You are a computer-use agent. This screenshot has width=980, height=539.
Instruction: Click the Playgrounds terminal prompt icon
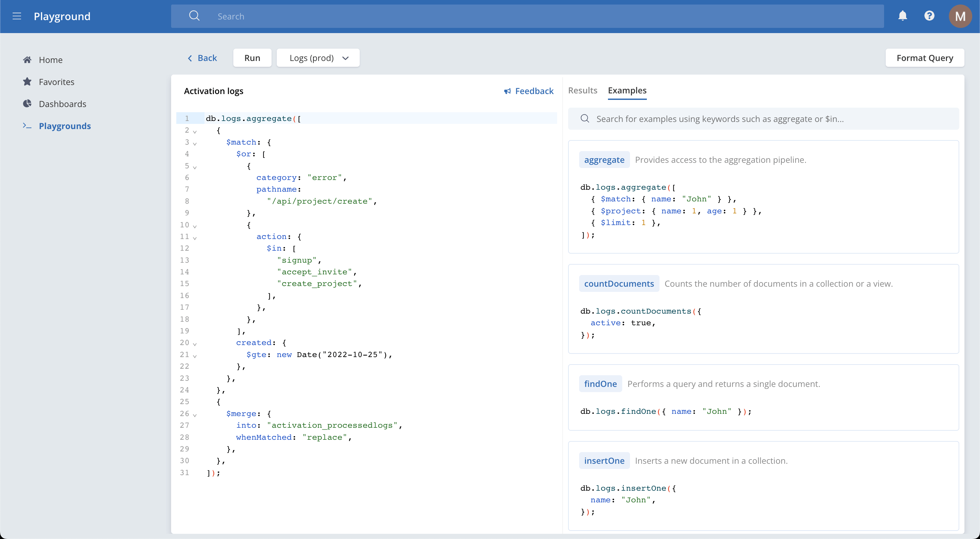pos(27,126)
